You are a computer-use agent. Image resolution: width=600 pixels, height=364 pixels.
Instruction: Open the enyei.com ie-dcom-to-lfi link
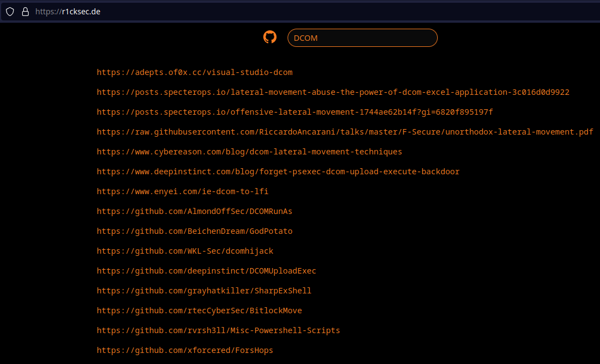pos(182,191)
